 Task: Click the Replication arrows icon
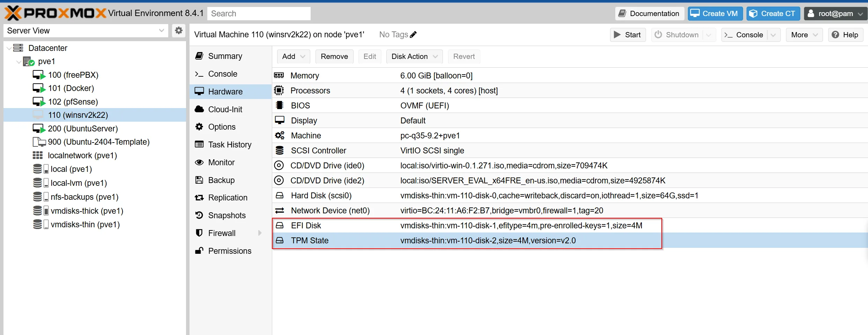(199, 198)
